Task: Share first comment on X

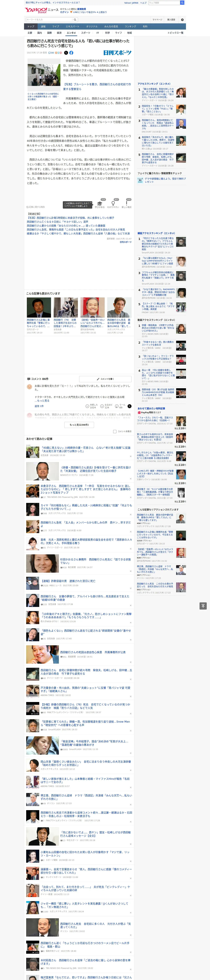Action: click(129, 406)
